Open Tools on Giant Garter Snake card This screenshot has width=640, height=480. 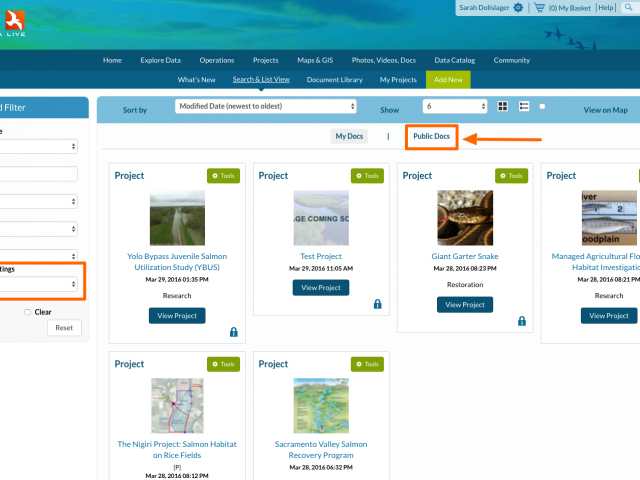(511, 176)
